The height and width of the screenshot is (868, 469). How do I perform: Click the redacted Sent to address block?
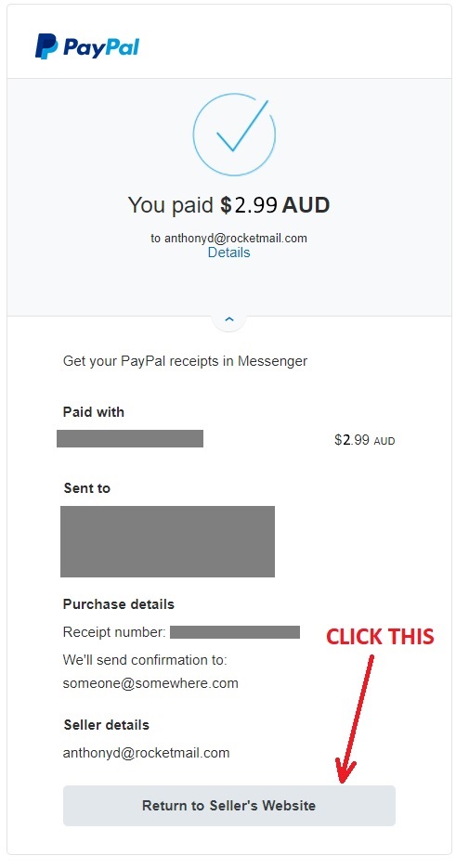tap(168, 541)
